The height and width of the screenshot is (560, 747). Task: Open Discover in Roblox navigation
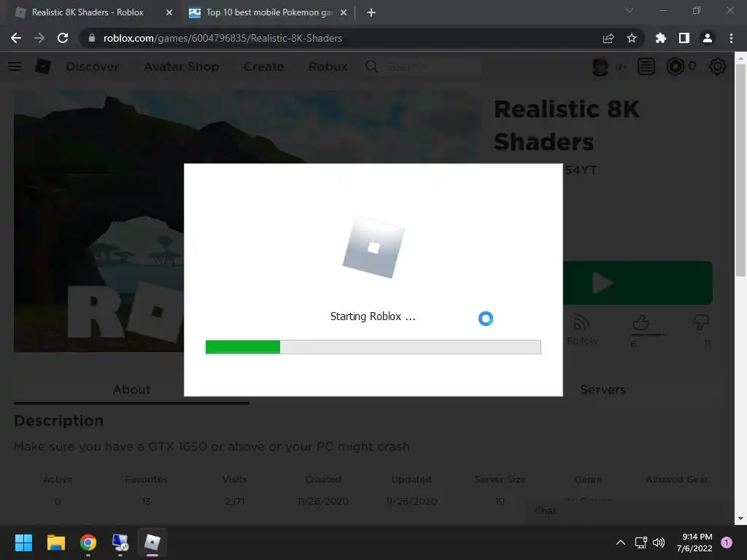(93, 66)
